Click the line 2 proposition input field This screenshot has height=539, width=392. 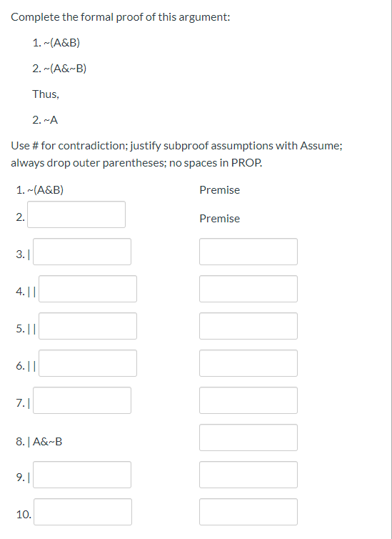76,214
